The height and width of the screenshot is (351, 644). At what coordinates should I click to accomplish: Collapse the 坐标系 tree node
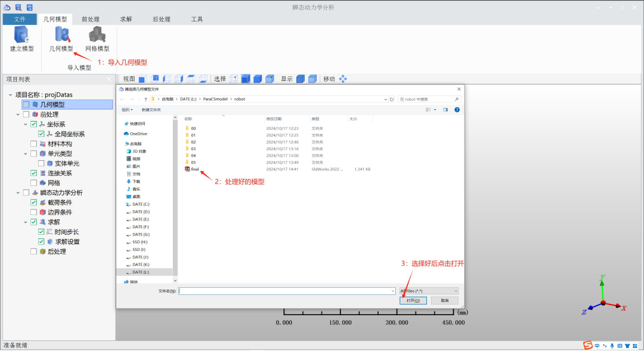click(x=26, y=125)
